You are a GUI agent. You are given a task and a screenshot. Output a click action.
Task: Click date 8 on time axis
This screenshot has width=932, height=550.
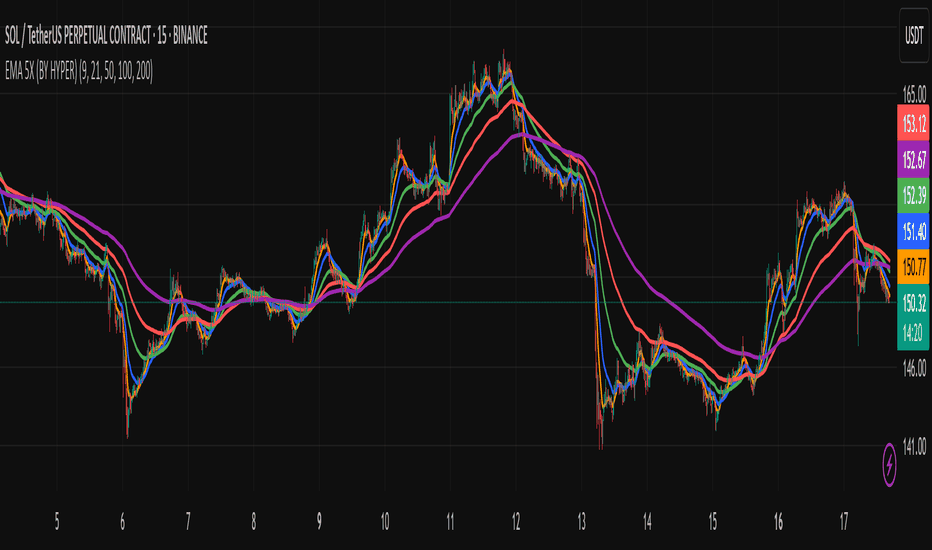coord(254,521)
